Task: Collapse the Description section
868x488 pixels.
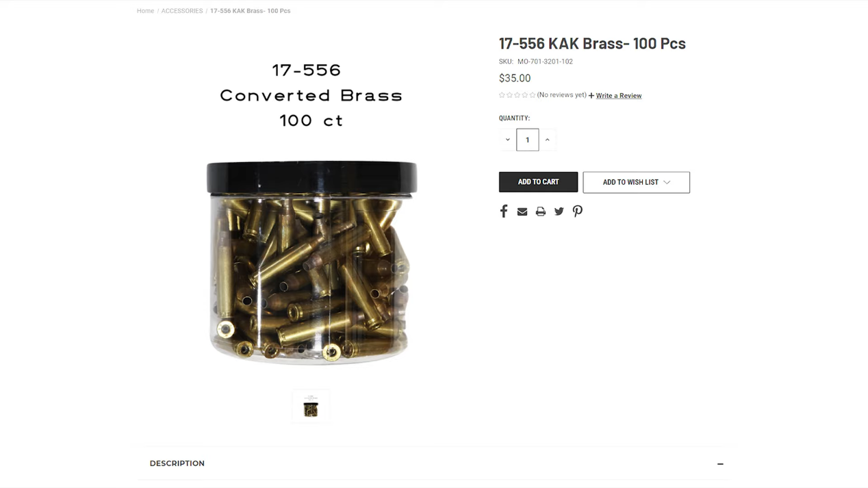Action: pos(720,464)
